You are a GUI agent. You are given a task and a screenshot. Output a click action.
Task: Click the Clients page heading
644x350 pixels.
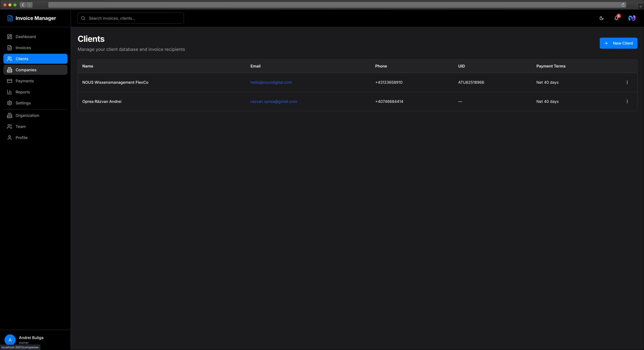(x=91, y=39)
